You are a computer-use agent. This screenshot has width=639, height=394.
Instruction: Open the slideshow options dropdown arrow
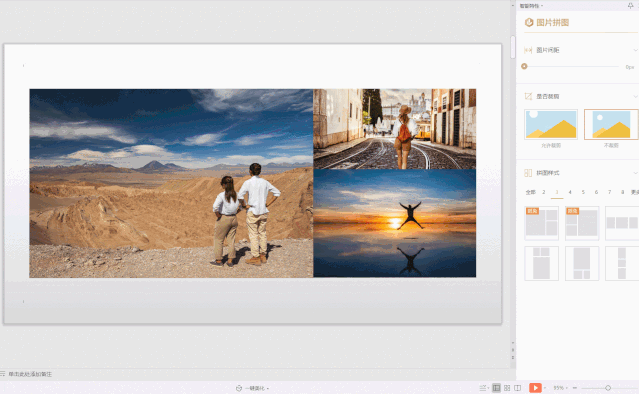click(x=545, y=388)
